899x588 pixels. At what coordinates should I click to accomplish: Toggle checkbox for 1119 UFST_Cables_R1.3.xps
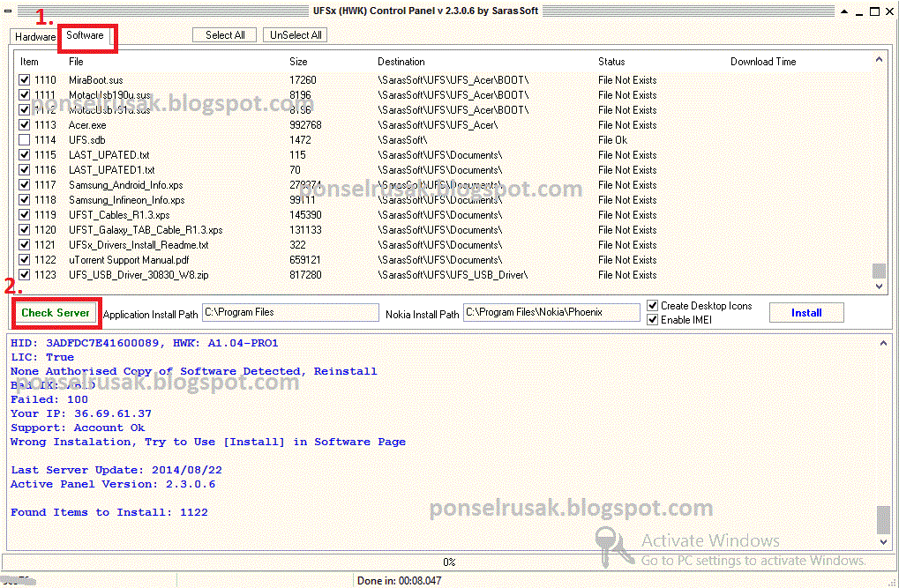[x=24, y=215]
